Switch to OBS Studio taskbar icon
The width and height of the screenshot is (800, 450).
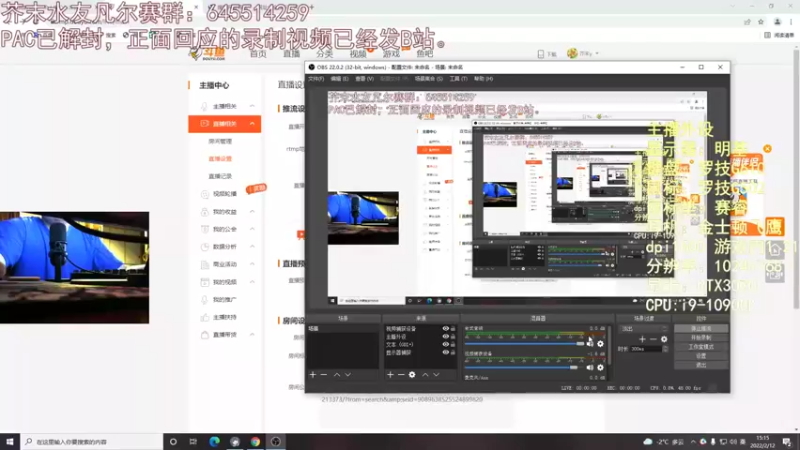tap(276, 442)
